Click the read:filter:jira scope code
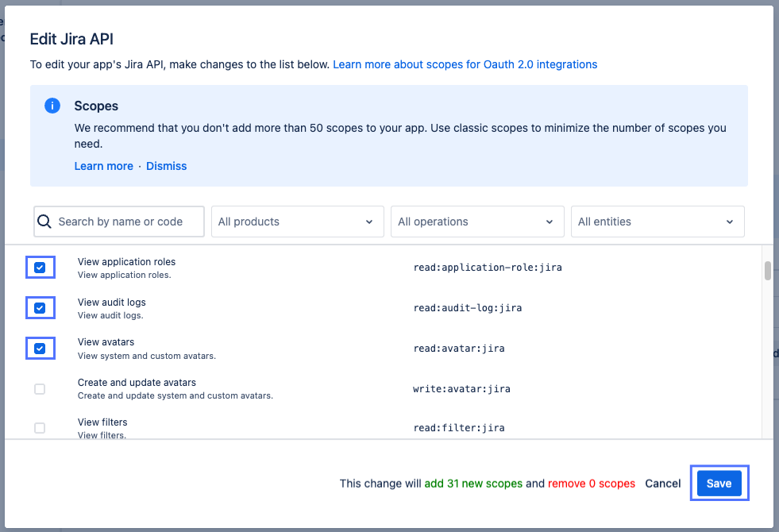Image resolution: width=779 pixels, height=532 pixels. [x=459, y=428]
